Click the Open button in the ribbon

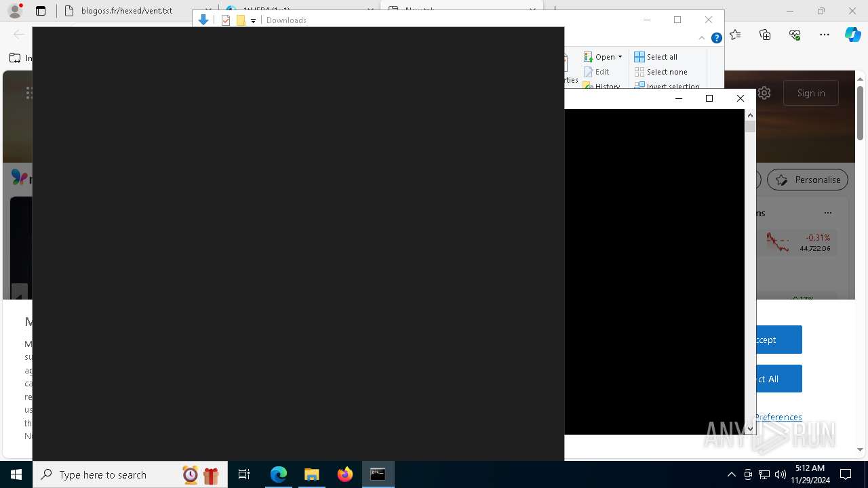tap(599, 57)
